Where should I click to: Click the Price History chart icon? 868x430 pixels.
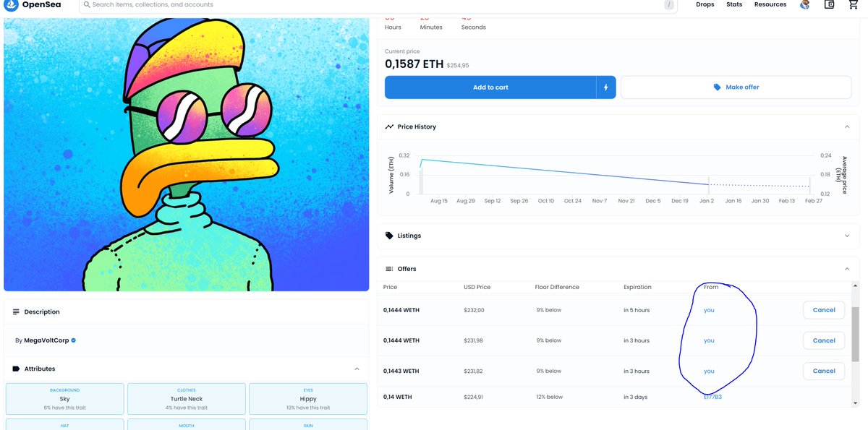point(390,126)
